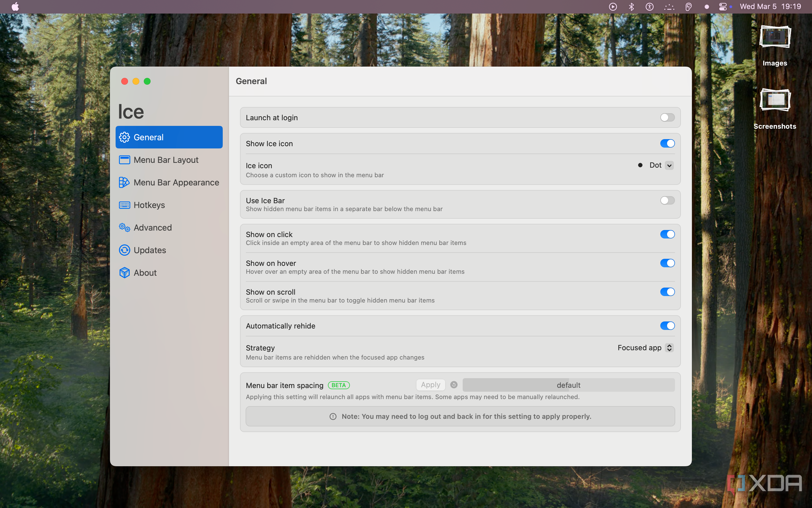This screenshot has height=508, width=812.
Task: Enable Launch at login
Action: tap(667, 117)
